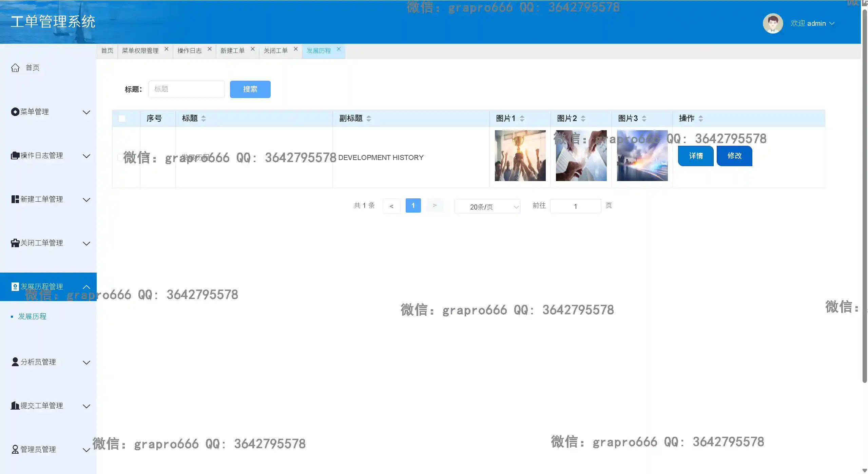Collapse the 发展历程管理 menu section

click(x=87, y=287)
